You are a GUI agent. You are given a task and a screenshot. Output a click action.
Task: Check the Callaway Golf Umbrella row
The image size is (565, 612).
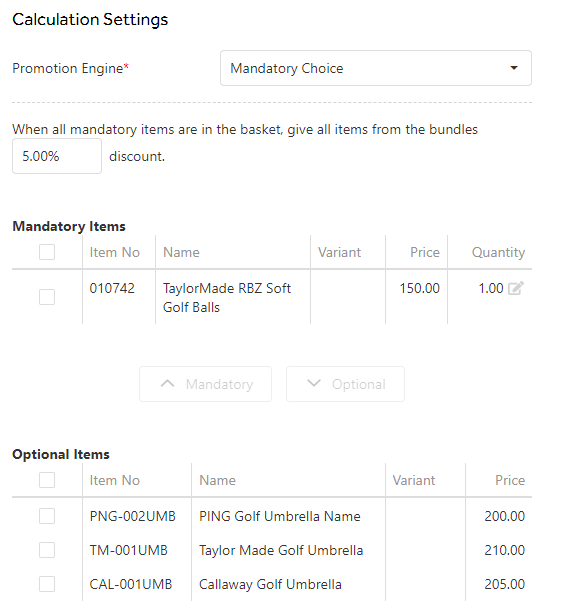click(47, 584)
